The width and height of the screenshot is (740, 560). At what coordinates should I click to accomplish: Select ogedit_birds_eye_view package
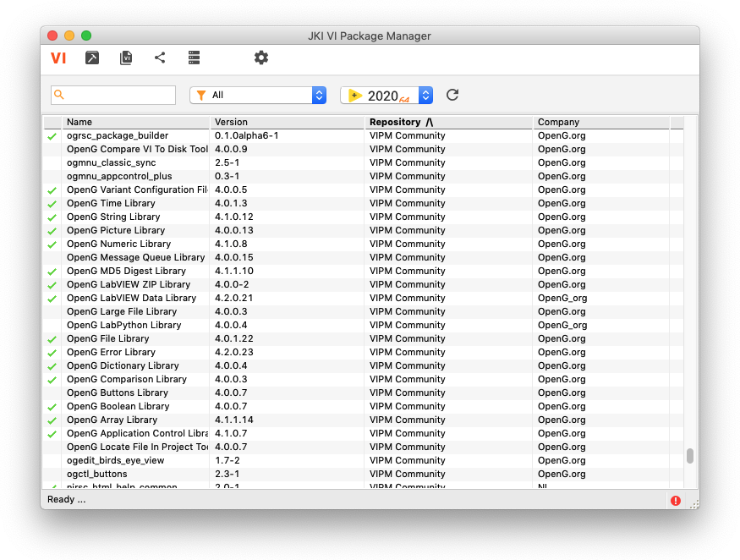(363, 460)
